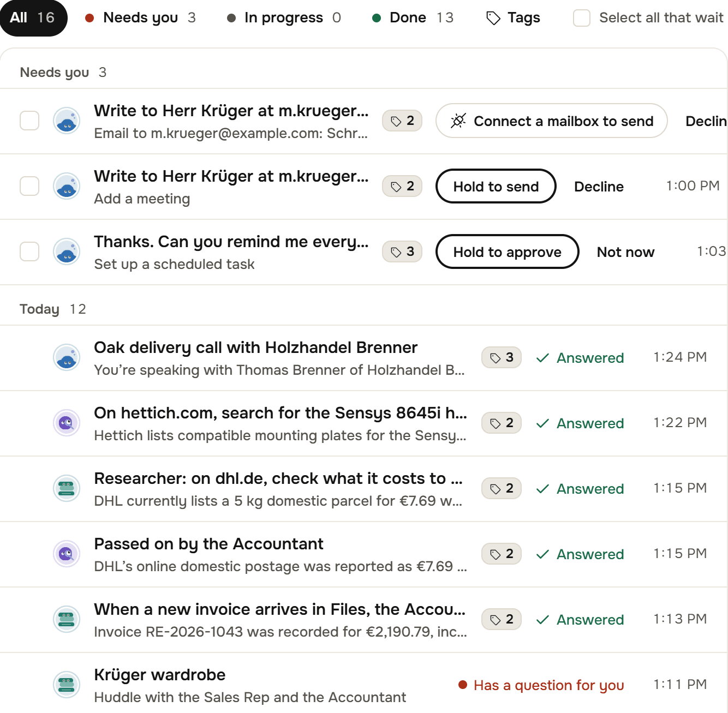This screenshot has height=713, width=728.
Task: Filter by In progress 0
Action: [x=284, y=18]
